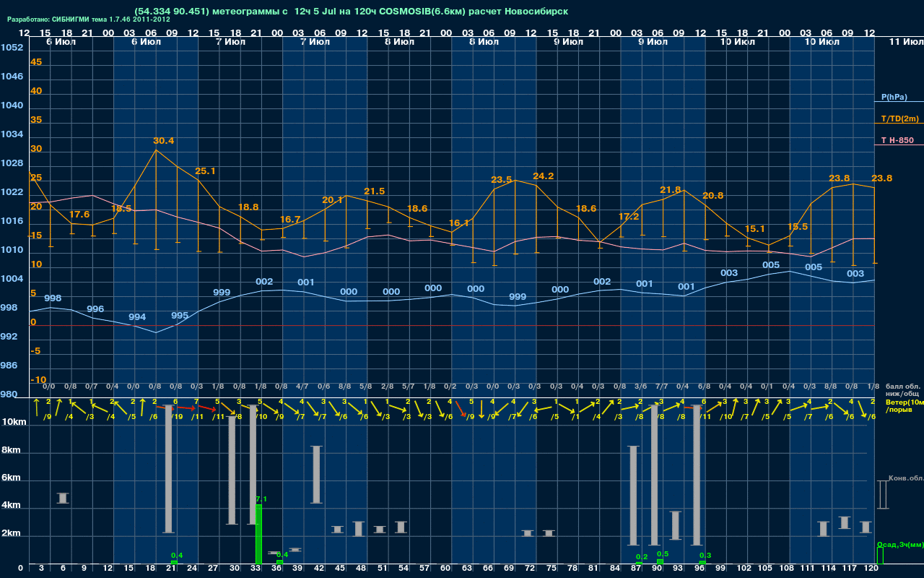Click the 20.8 temperature label

click(x=712, y=196)
